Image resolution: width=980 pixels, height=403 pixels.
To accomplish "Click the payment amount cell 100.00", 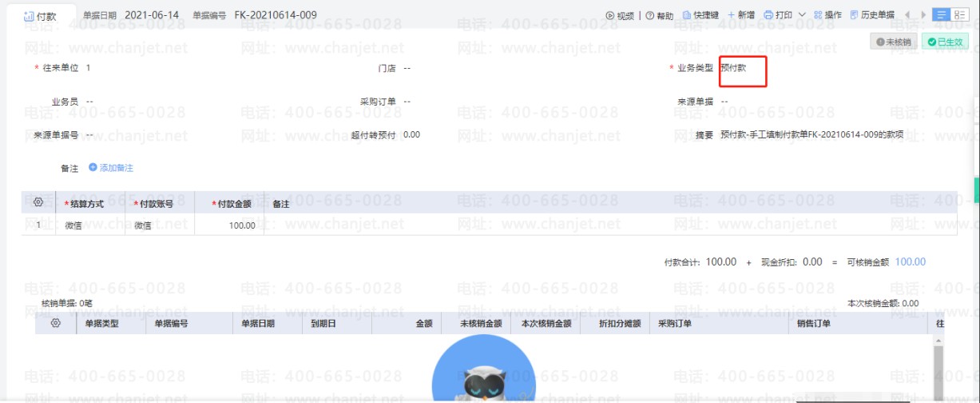I will point(229,225).
